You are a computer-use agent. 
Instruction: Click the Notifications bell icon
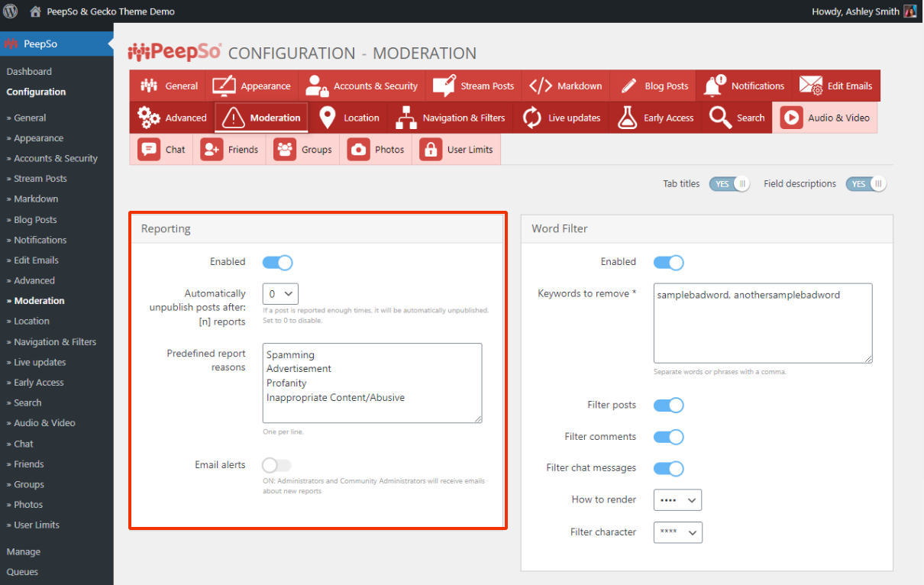pyautogui.click(x=714, y=86)
